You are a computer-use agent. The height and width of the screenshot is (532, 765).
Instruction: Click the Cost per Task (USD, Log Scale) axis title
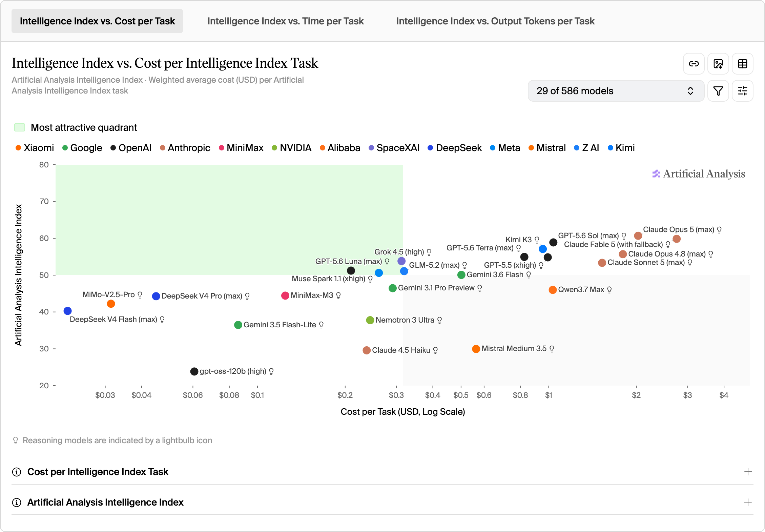click(403, 412)
